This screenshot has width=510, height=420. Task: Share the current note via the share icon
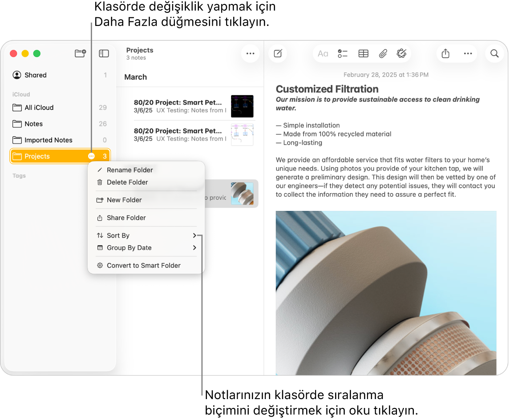point(445,53)
